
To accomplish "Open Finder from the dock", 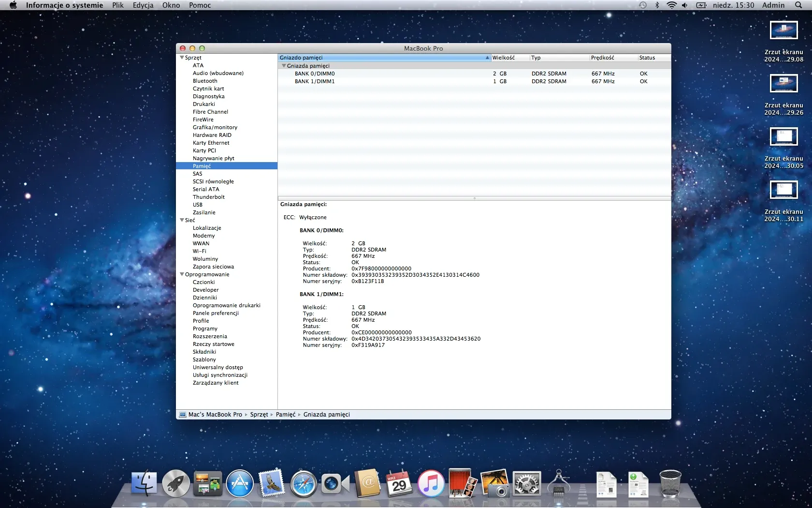I will [x=144, y=483].
